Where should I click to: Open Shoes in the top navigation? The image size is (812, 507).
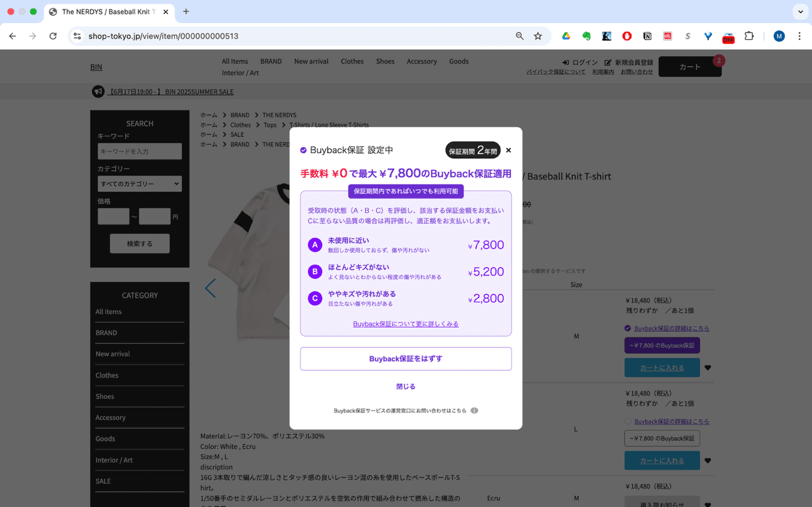coord(385,61)
